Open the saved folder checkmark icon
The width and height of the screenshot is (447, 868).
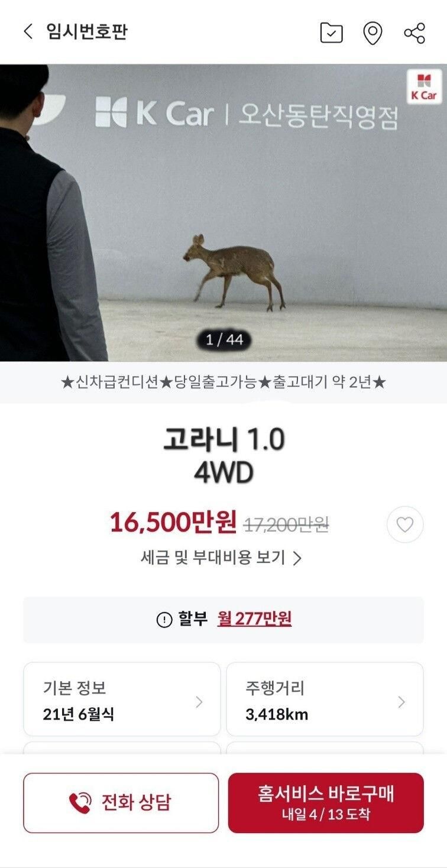(x=331, y=33)
